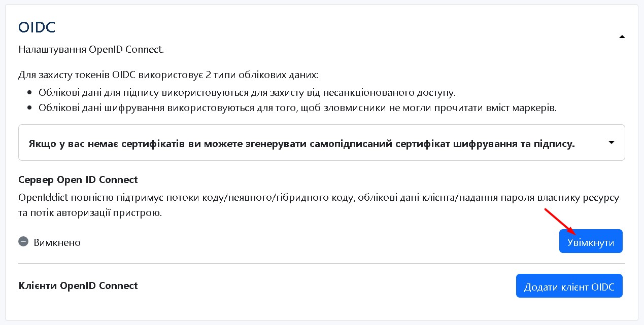Click the OIDC section title

(x=37, y=27)
